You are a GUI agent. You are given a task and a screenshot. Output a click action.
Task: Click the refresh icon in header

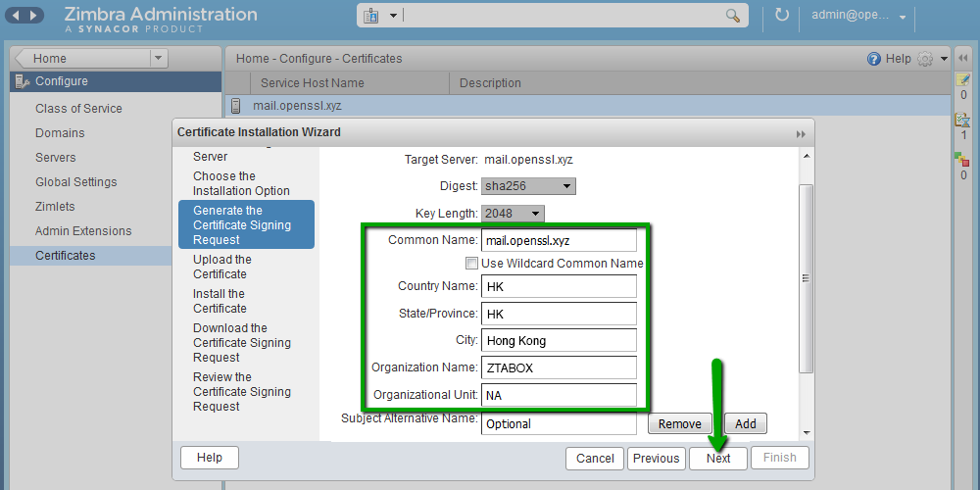[x=781, y=16]
